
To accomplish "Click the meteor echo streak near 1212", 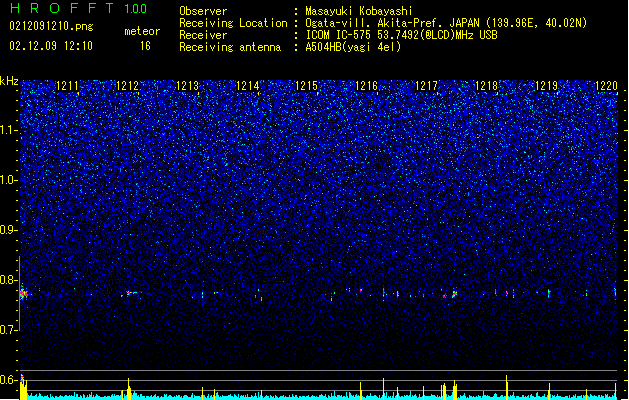I will coord(132,293).
